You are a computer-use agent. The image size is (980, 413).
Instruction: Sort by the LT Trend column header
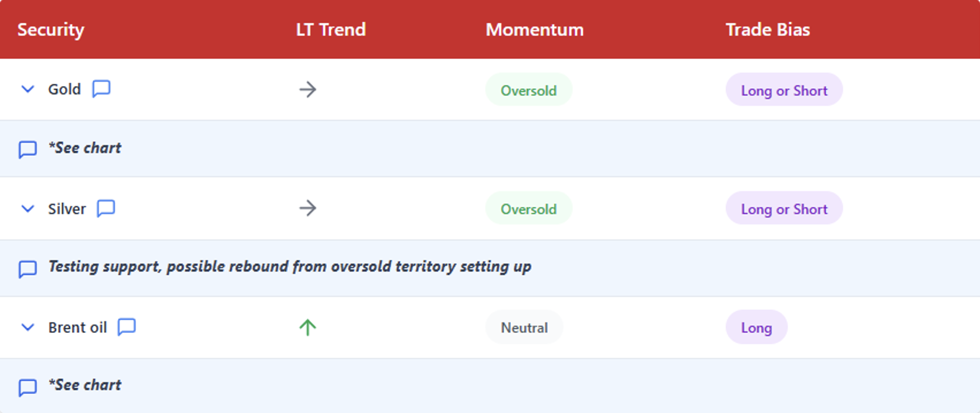pos(330,30)
